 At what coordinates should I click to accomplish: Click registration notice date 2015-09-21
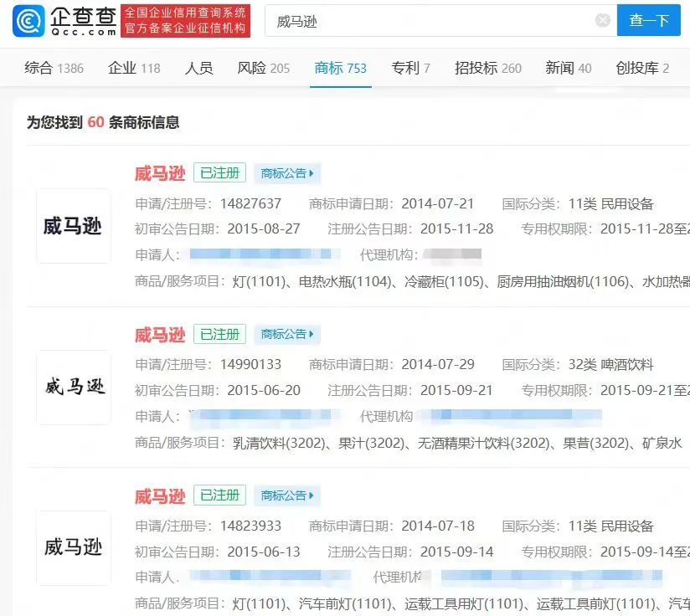click(x=456, y=391)
